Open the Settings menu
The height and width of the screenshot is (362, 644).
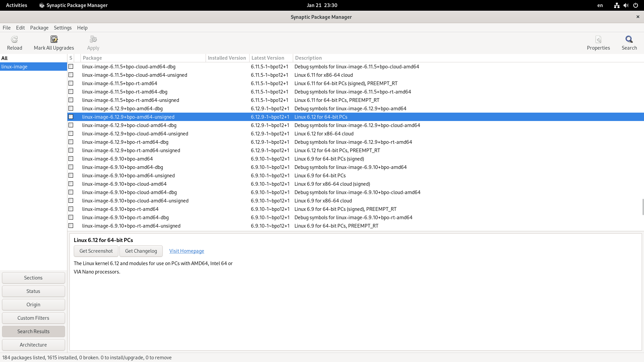pos(63,28)
